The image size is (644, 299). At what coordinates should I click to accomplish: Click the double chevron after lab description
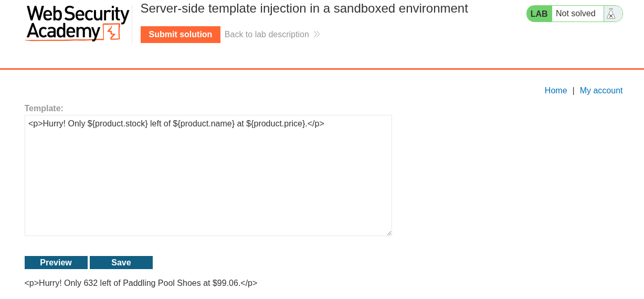click(x=316, y=35)
